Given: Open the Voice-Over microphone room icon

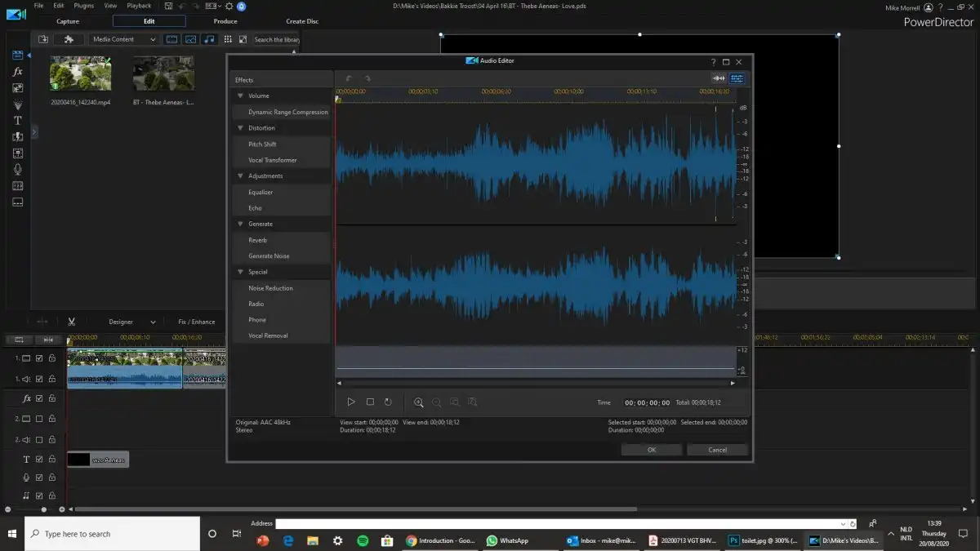Looking at the screenshot, I should pyautogui.click(x=17, y=169).
